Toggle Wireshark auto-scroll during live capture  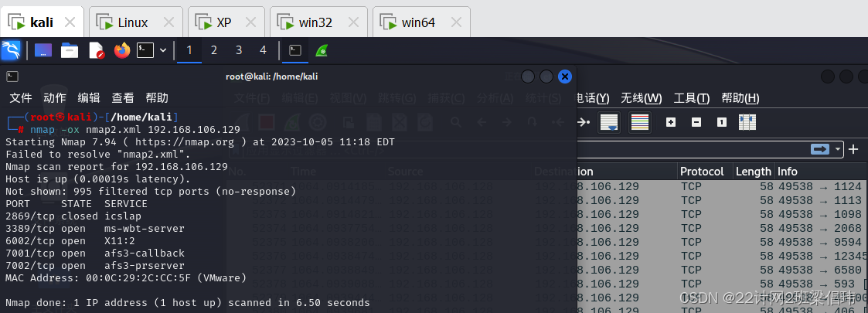(x=609, y=122)
